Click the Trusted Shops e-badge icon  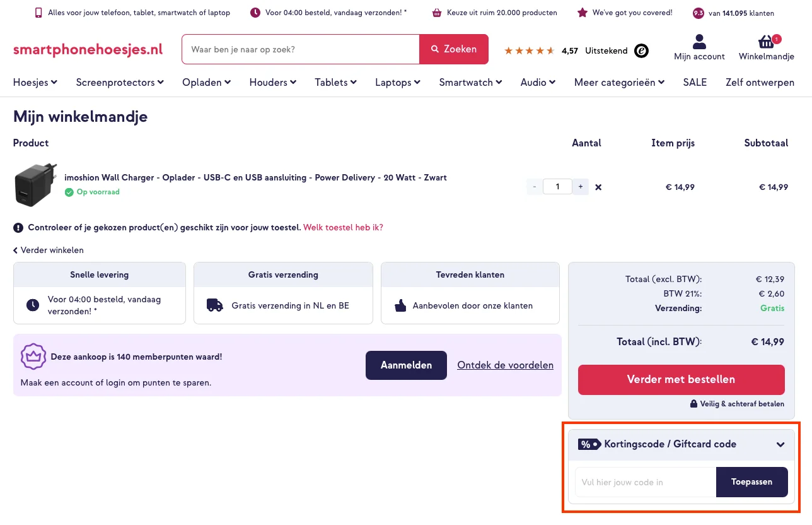tap(641, 50)
